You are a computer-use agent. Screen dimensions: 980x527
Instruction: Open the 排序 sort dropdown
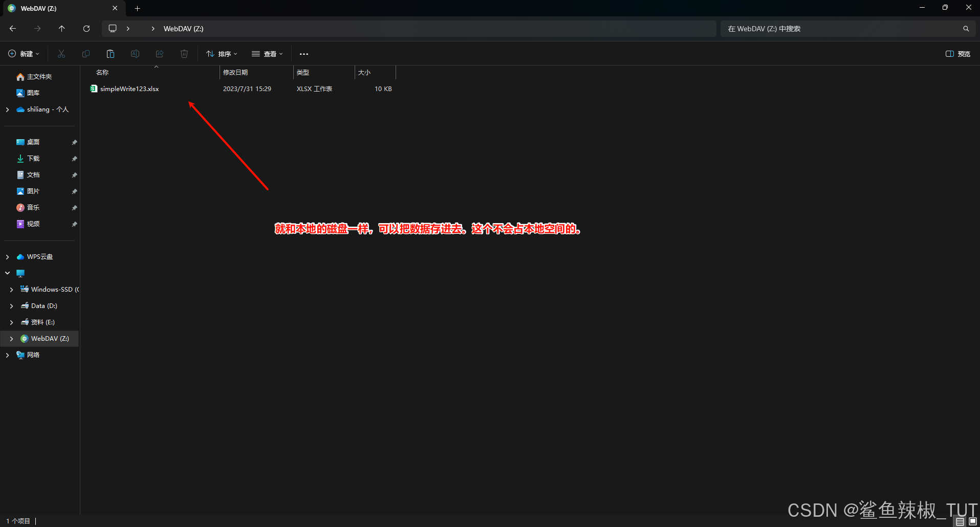coord(221,54)
